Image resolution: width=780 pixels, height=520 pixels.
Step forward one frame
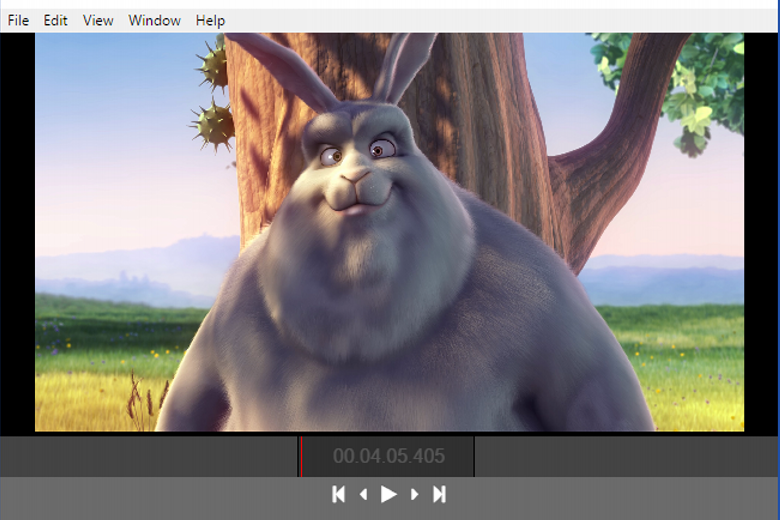414,495
